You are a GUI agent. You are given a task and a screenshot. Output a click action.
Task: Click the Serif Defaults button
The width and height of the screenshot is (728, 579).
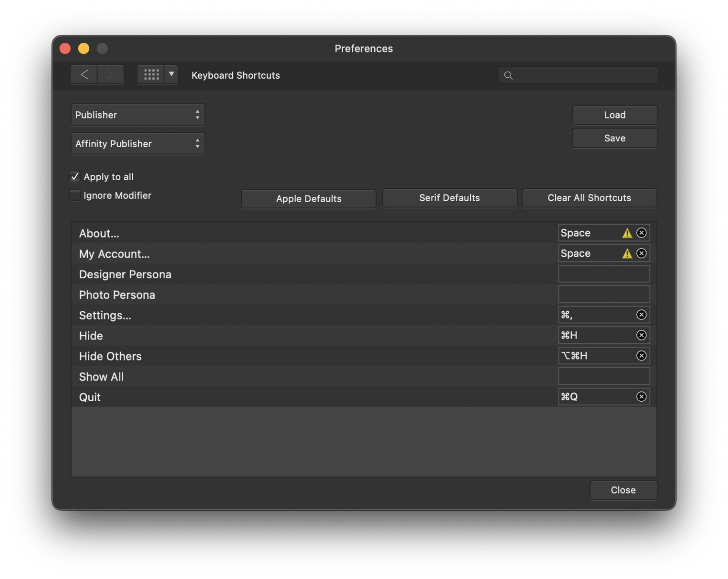coord(449,198)
